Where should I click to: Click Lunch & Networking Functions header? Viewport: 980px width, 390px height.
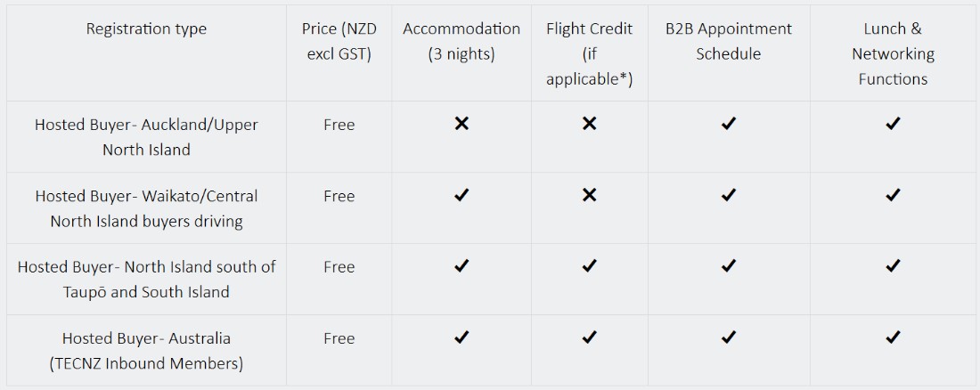[893, 53]
